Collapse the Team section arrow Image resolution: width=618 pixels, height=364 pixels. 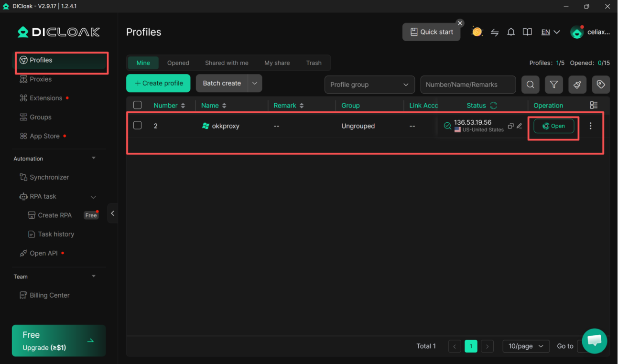click(x=94, y=276)
